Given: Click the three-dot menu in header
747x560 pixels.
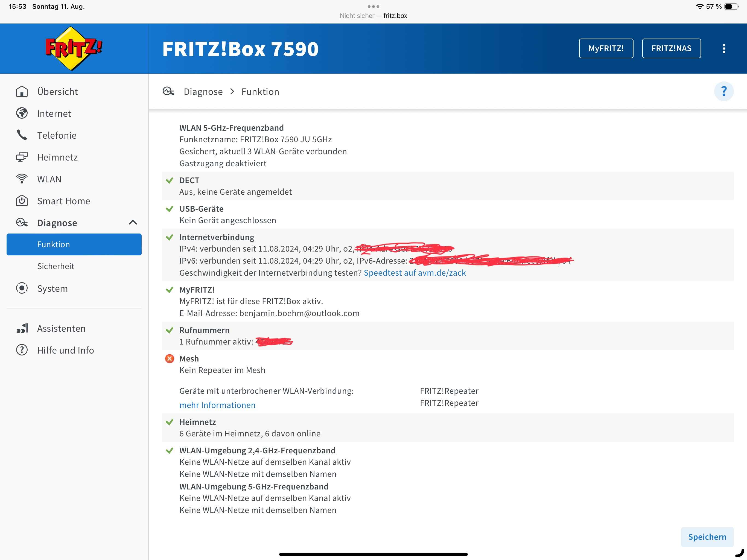Looking at the screenshot, I should pyautogui.click(x=723, y=49).
